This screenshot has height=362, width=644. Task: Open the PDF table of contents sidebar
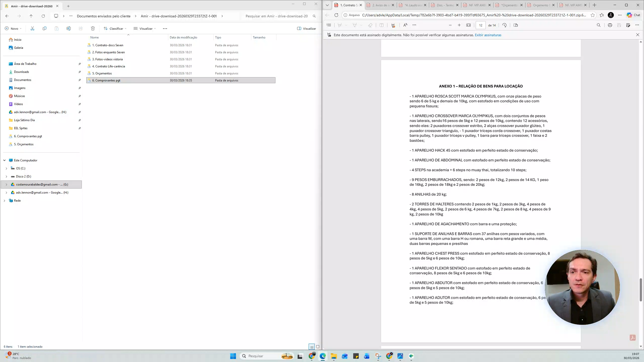point(329,25)
